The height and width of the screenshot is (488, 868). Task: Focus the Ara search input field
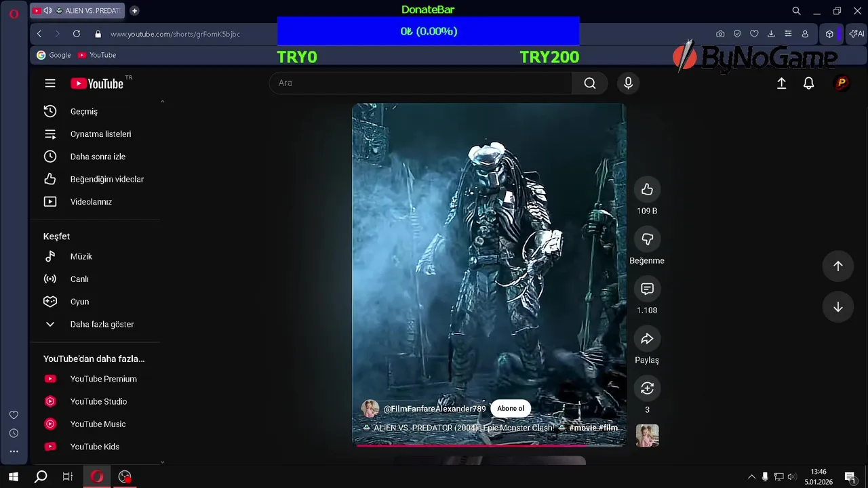point(420,83)
